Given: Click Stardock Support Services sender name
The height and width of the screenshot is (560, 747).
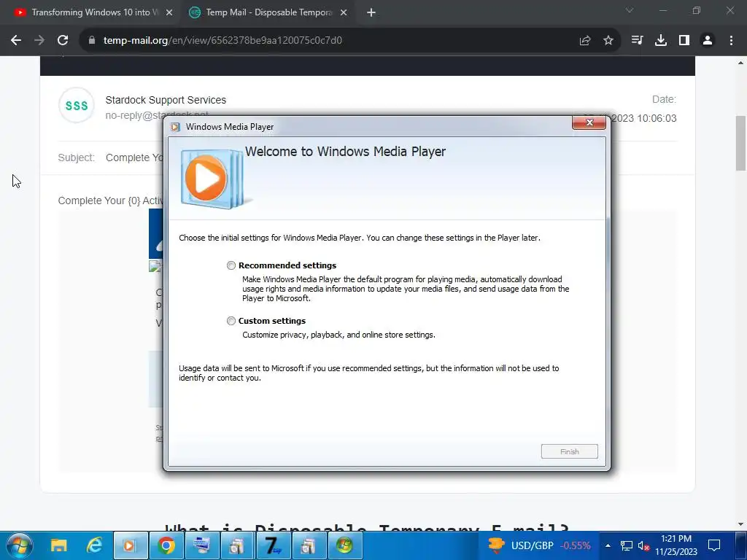Looking at the screenshot, I should point(166,100).
